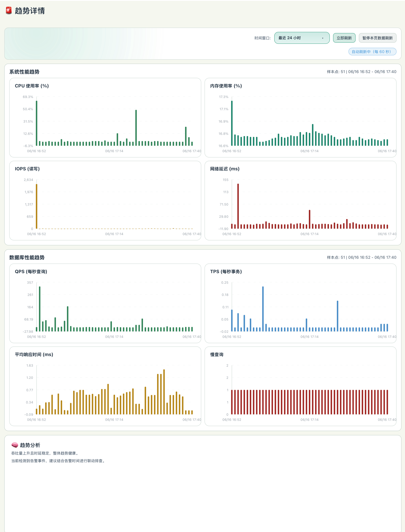Click the yellow IOPS spike bar
This screenshot has height=532, width=405.
37,206
